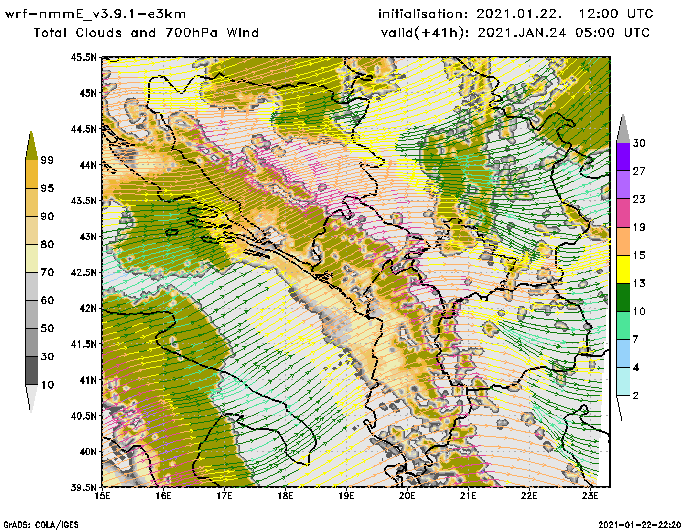This screenshot has height=530, width=700.
Task: Click the 'valid(+41h):' label
Action: [426, 33]
